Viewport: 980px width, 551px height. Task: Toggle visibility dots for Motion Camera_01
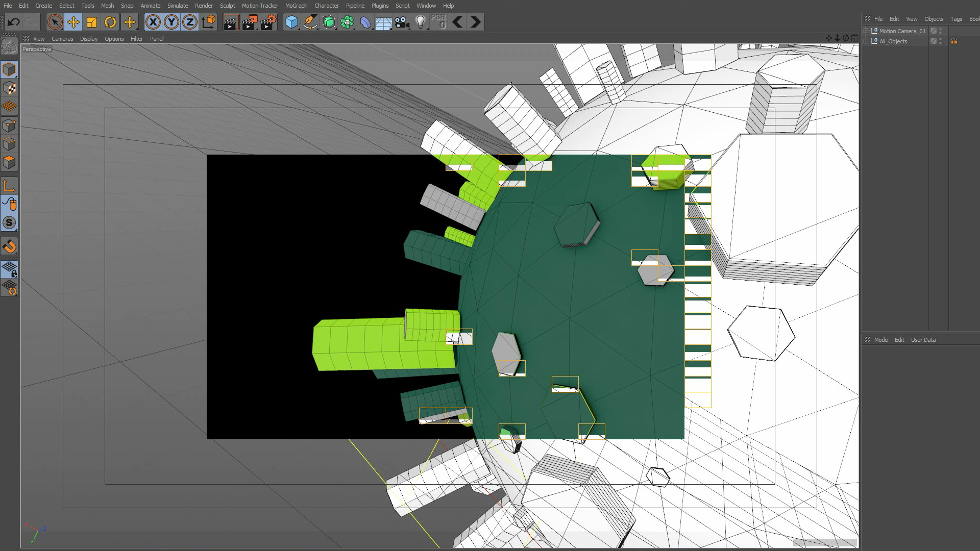(x=940, y=31)
